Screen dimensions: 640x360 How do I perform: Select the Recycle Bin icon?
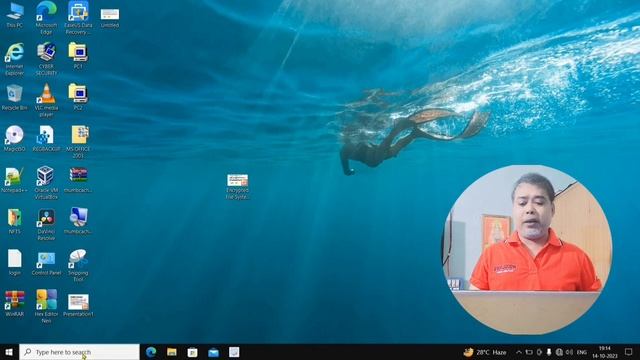pos(15,97)
